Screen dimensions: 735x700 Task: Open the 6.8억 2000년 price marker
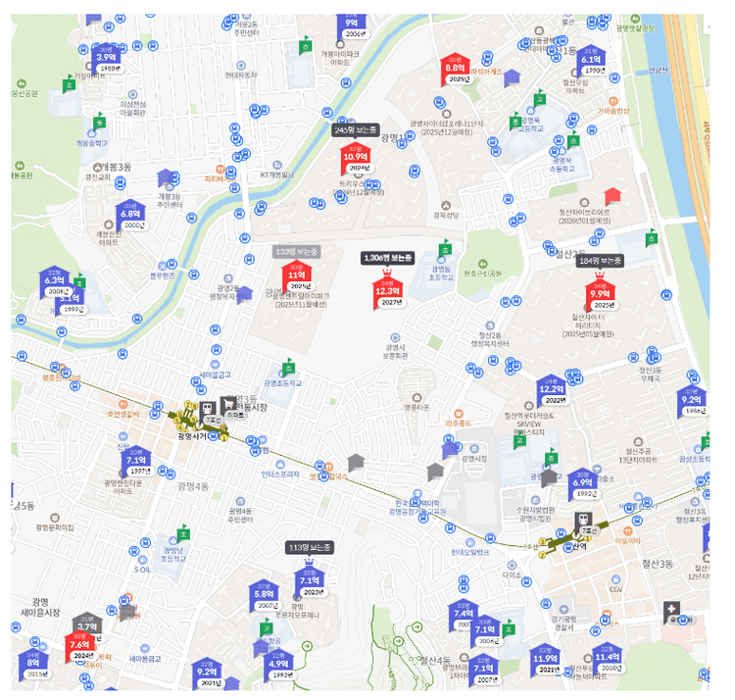click(130, 216)
